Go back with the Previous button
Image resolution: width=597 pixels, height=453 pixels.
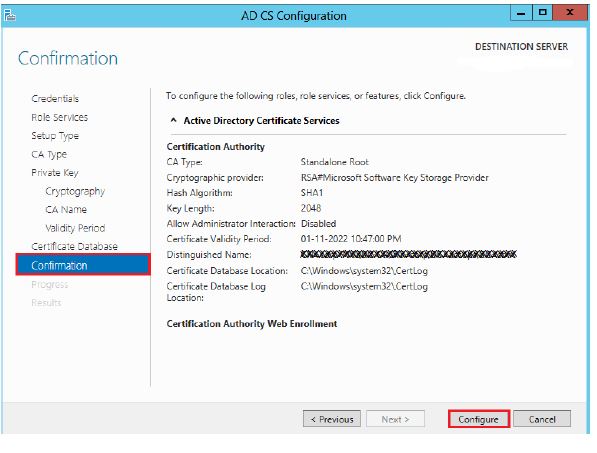332,419
